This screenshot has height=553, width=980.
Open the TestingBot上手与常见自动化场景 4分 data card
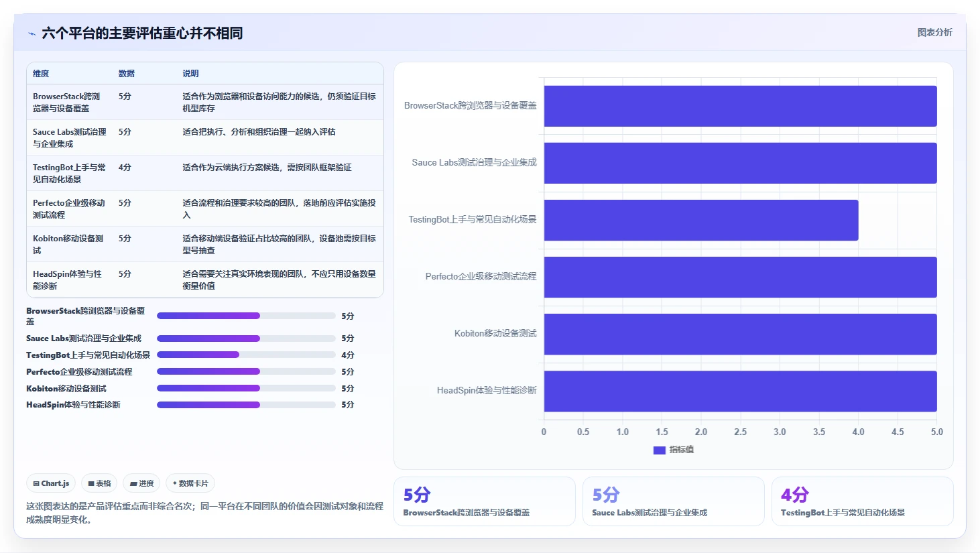click(x=863, y=501)
